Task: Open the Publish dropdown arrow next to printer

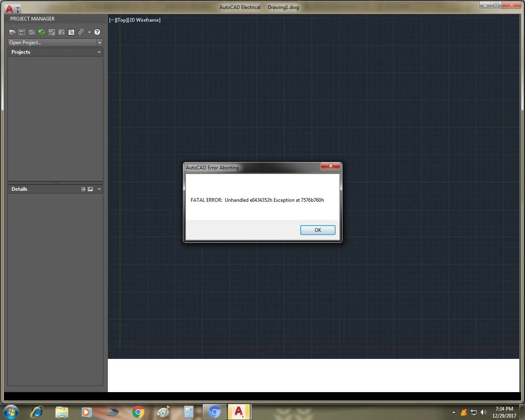Action: point(89,32)
